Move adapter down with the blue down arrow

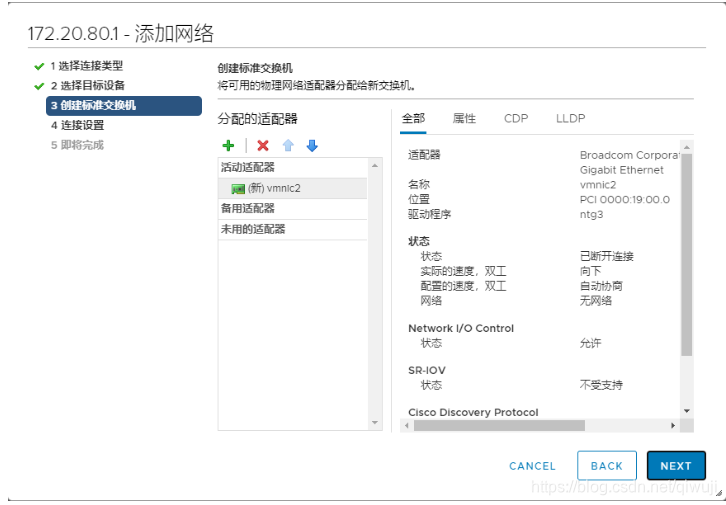click(312, 146)
